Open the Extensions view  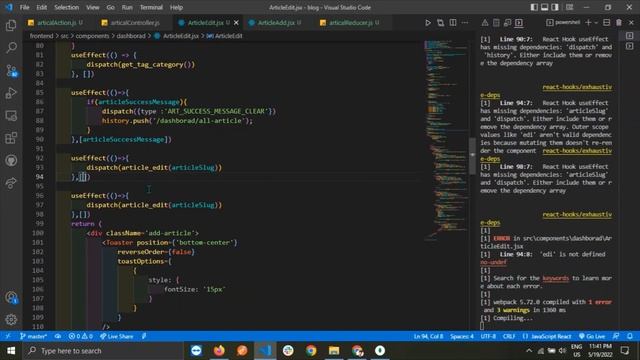tap(11, 138)
